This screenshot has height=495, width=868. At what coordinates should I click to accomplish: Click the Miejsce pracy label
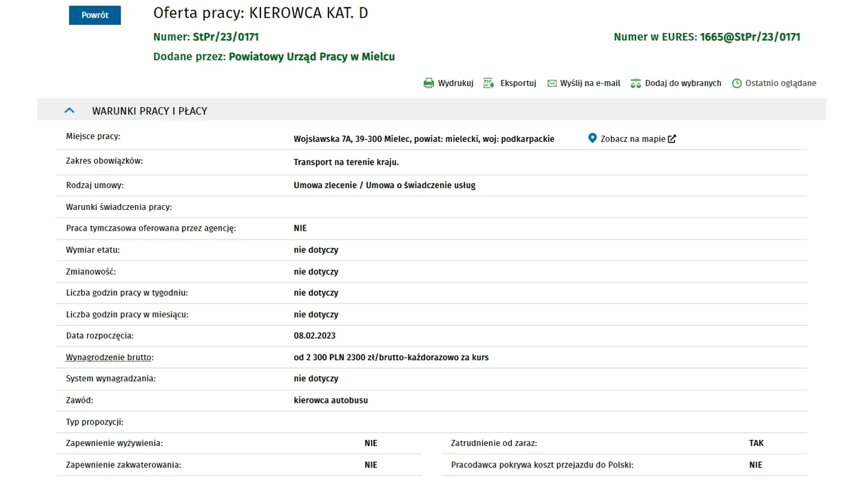coord(93,136)
